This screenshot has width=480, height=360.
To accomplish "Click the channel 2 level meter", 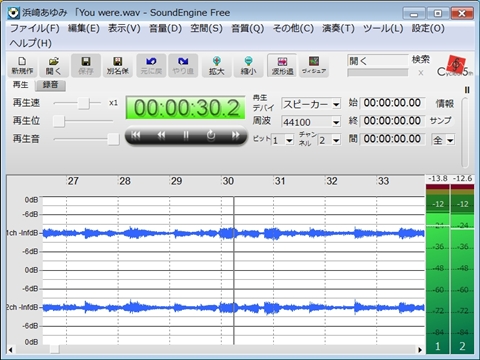I will point(462,268).
